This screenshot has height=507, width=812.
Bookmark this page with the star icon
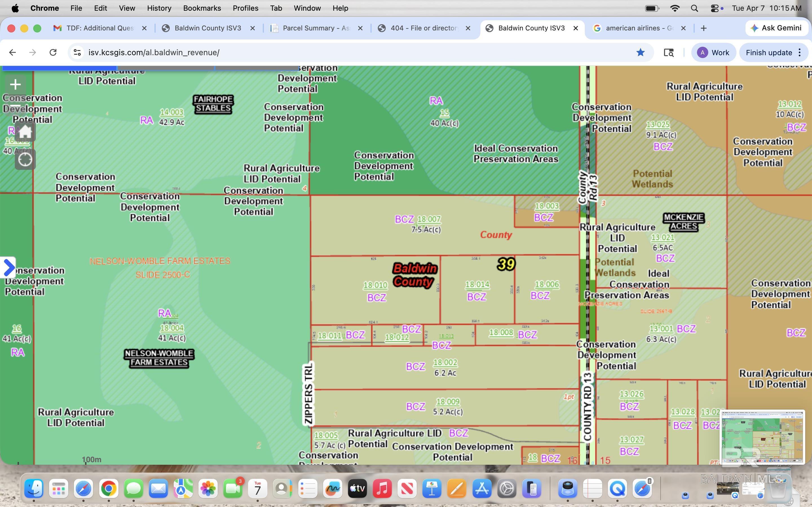click(x=640, y=52)
